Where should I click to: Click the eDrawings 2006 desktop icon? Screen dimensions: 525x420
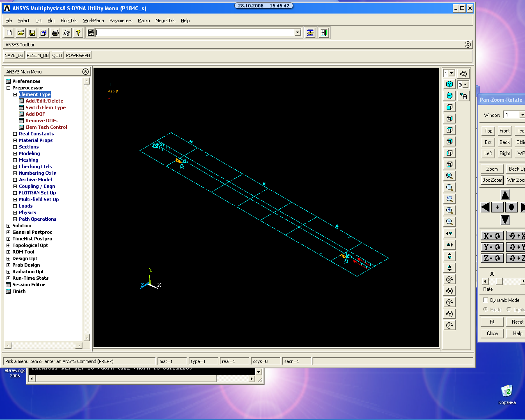click(x=15, y=373)
